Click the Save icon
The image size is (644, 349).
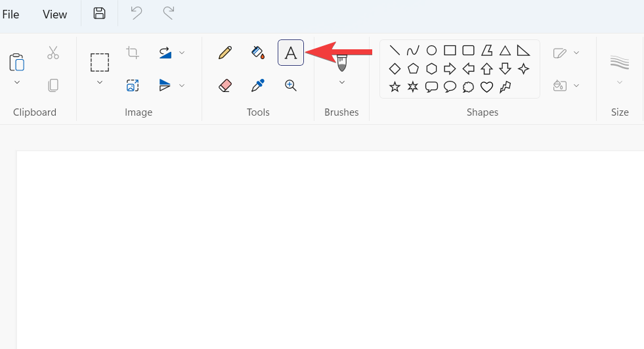[99, 14]
